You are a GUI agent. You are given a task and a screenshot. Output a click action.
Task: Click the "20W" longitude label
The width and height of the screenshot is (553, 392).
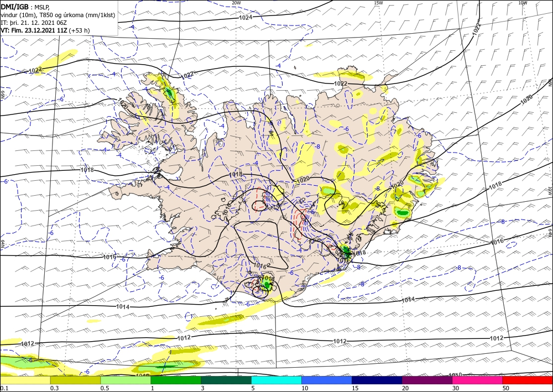coord(236,3)
